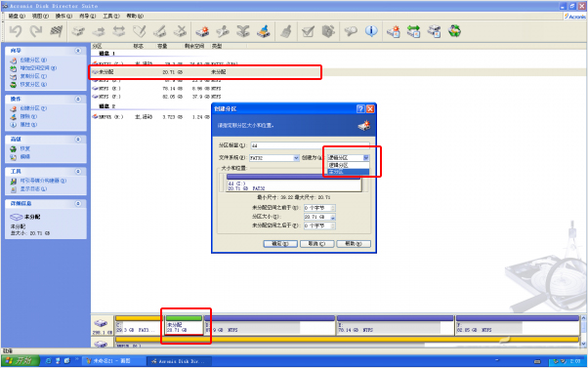Viewport: 588px width, 368px height.
Task: Click the purple partition size bar in the dialog
Action: point(294,177)
